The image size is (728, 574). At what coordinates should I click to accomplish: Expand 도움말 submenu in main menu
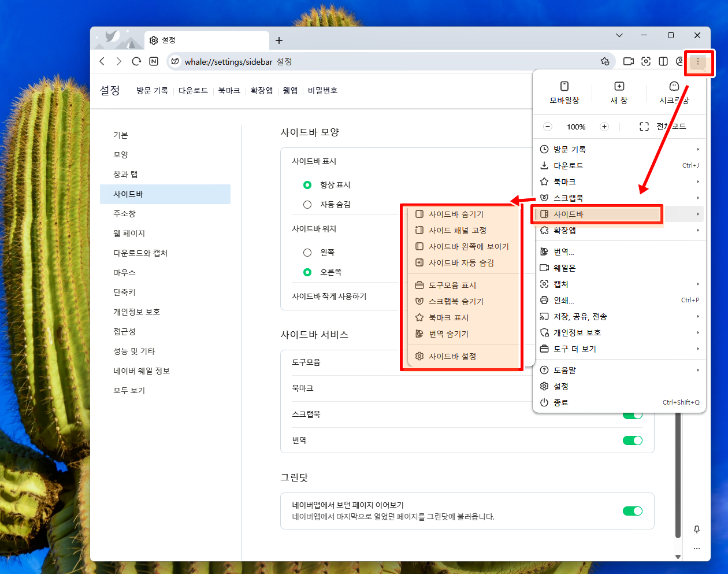(x=619, y=370)
